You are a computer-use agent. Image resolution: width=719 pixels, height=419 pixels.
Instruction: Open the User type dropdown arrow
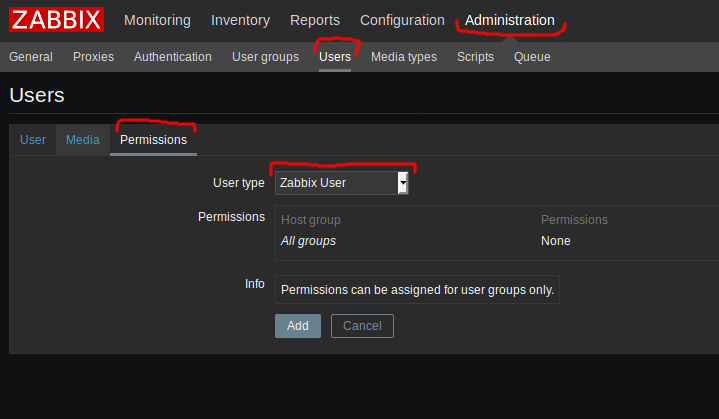tap(402, 183)
